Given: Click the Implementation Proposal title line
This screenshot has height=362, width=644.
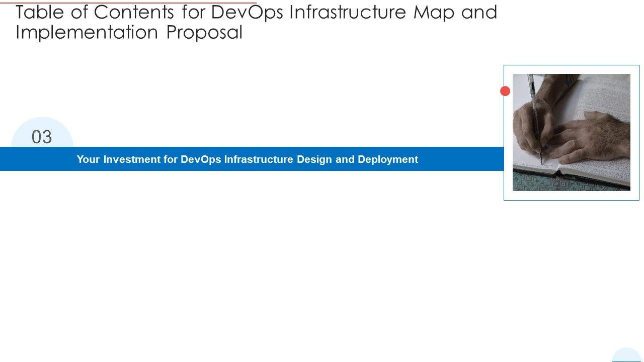Looking at the screenshot, I should click(x=129, y=32).
